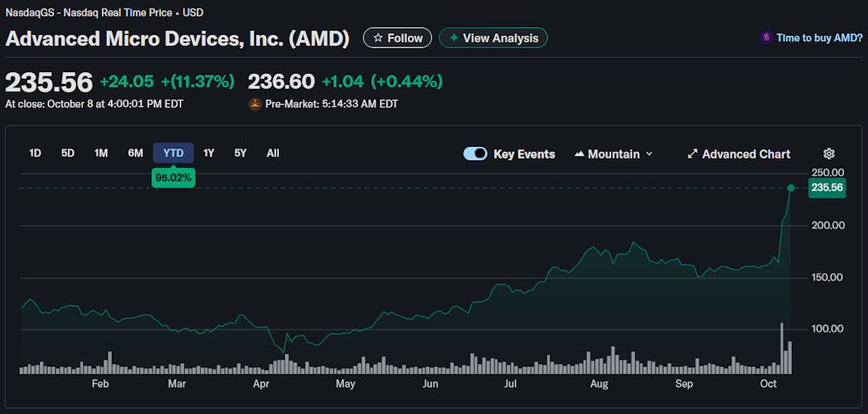Image resolution: width=868 pixels, height=414 pixels.
Task: Open the Time to buy AMD? link
Action: 819,38
